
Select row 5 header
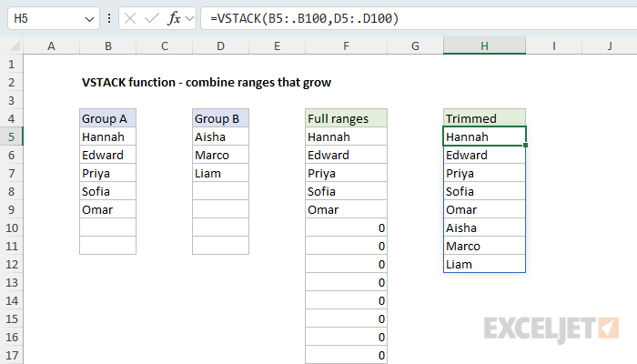[11, 136]
